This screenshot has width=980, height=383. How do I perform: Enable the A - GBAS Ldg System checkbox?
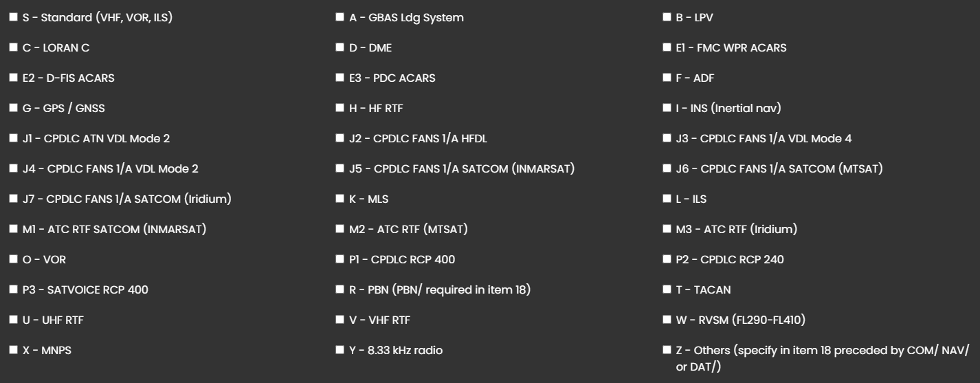click(x=339, y=17)
